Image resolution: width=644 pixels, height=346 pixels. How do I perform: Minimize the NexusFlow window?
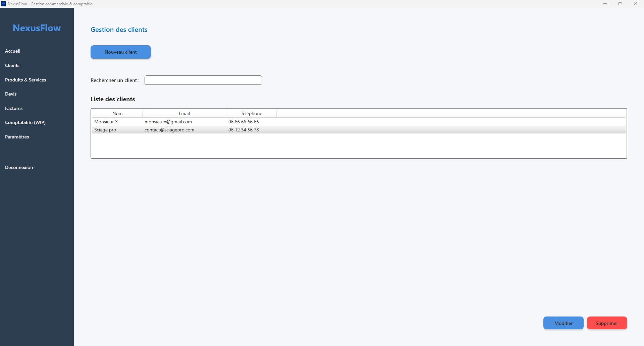coord(605,4)
